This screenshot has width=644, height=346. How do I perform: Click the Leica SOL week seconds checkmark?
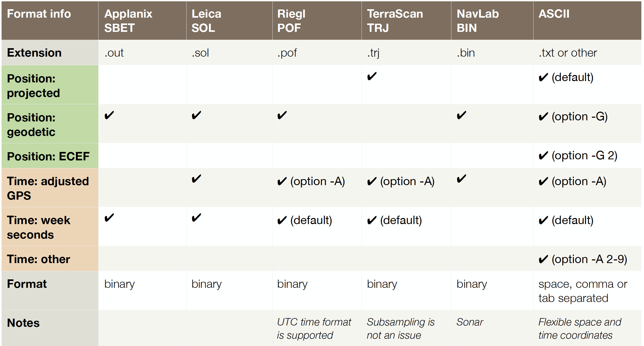[196, 218]
